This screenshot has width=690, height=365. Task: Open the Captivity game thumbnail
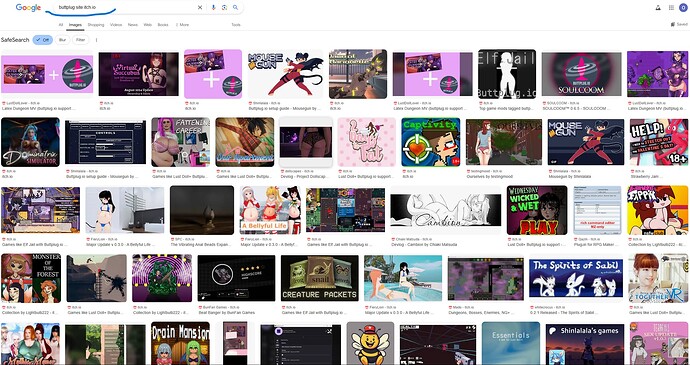click(430, 142)
